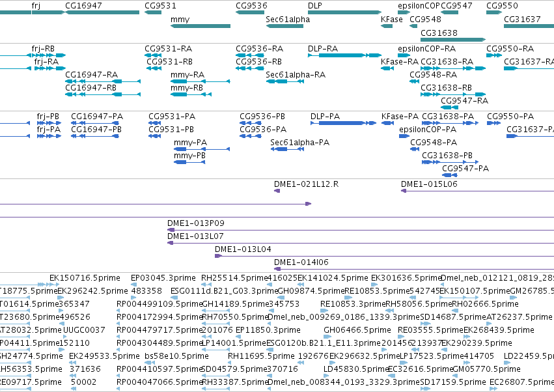Click the epsilonCOP-PA protein label

[428, 130]
